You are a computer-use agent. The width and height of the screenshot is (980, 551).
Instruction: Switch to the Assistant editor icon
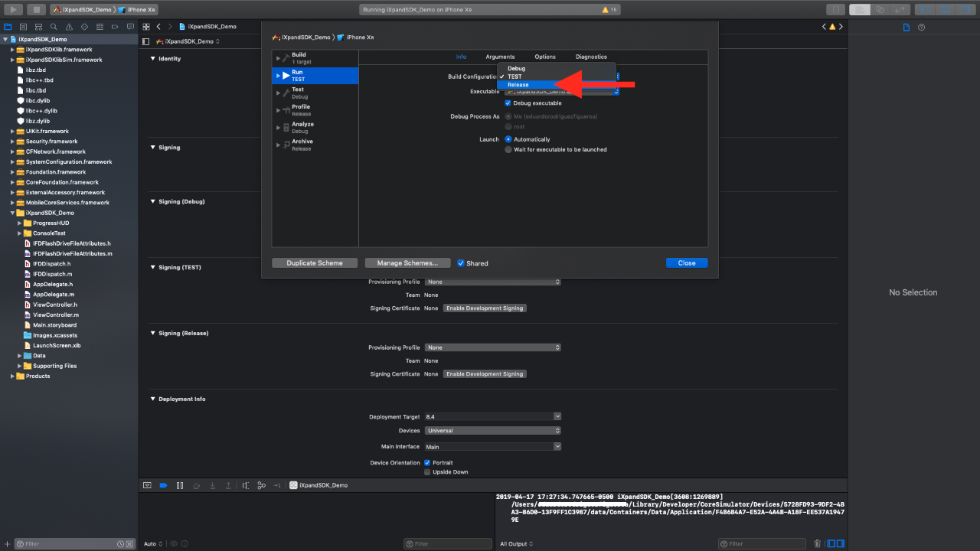tap(880, 9)
